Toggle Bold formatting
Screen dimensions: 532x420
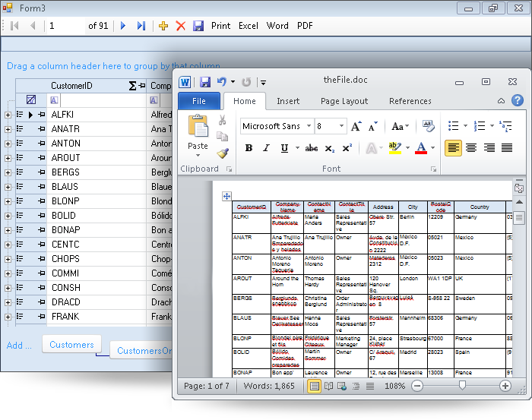(249, 148)
